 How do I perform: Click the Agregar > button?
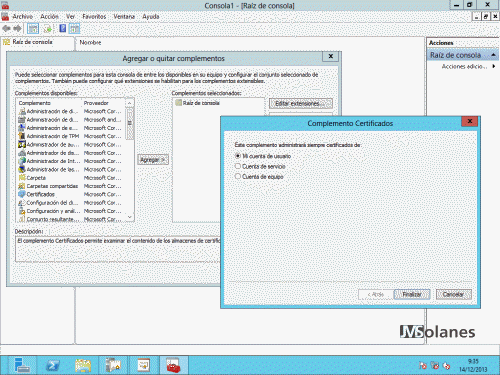[153, 160]
